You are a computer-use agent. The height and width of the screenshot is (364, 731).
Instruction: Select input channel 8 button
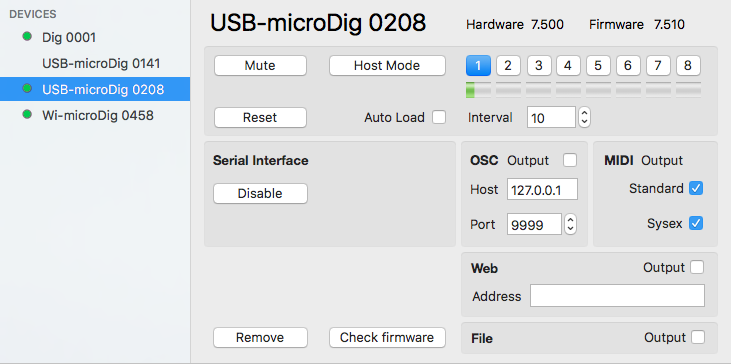pyautogui.click(x=688, y=66)
